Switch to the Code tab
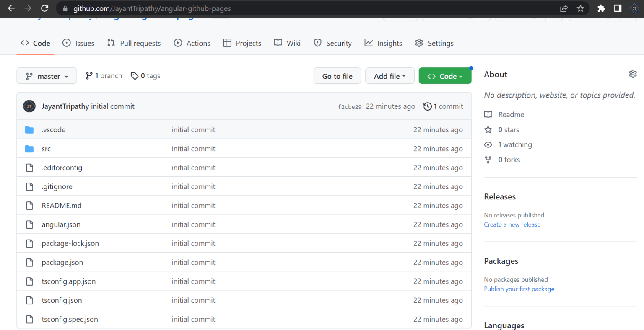The image size is (644, 330). [36, 43]
